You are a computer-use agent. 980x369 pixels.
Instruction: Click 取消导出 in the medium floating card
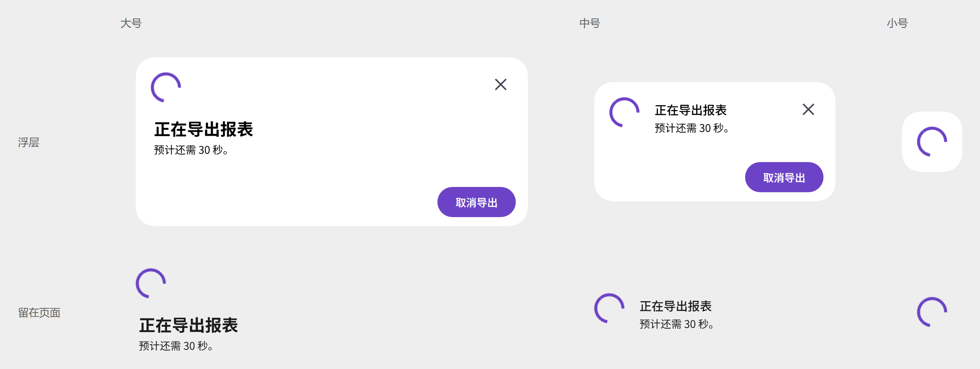coord(784,177)
